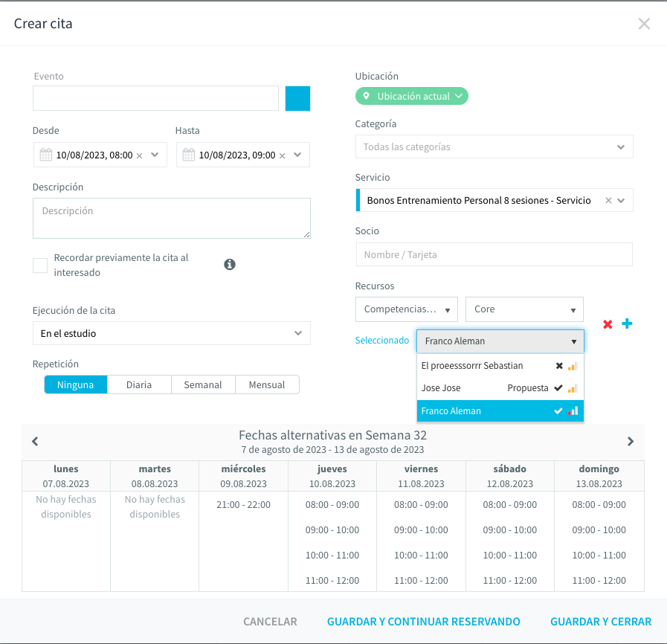Click GUARDAR Y CERRAR button

click(601, 622)
